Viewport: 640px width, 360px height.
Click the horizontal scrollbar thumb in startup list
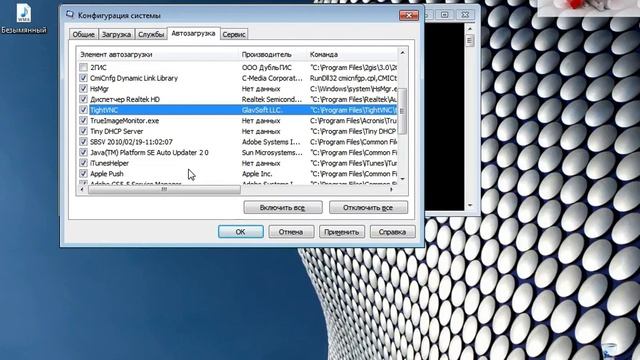click(164, 189)
